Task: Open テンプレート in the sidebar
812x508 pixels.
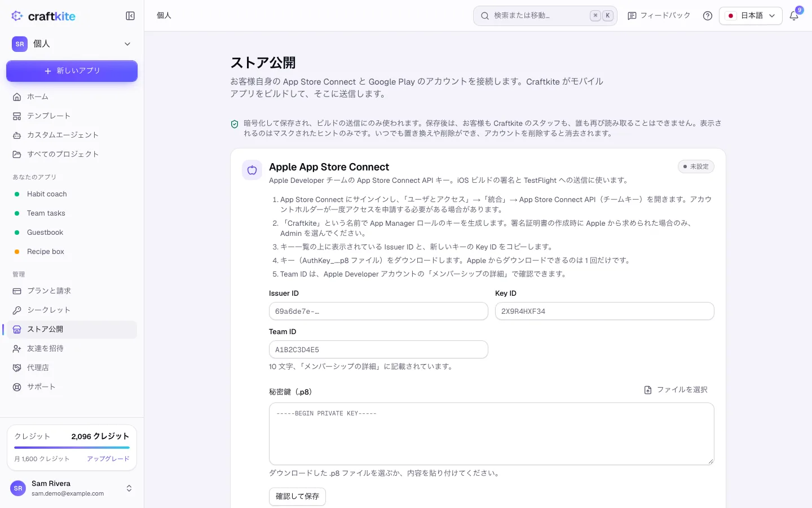Action: point(72,116)
